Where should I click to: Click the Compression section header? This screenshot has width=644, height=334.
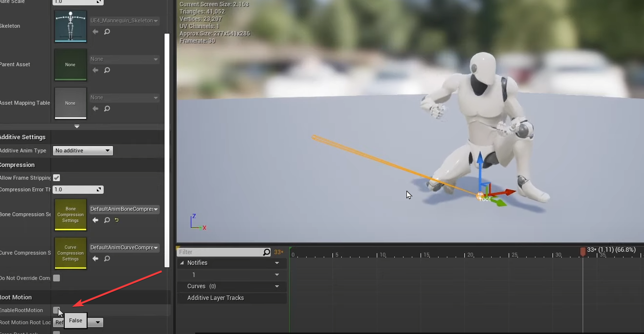pyautogui.click(x=18, y=165)
